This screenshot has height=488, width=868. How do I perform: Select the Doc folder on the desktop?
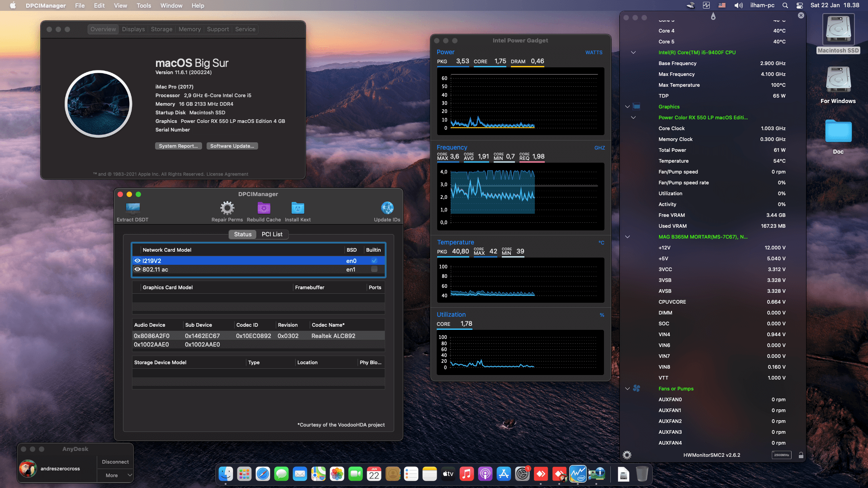point(838,136)
